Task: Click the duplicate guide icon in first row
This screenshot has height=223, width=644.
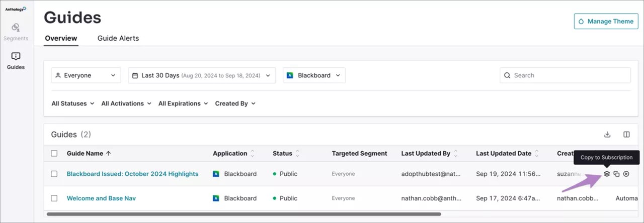Action: pyautogui.click(x=616, y=174)
